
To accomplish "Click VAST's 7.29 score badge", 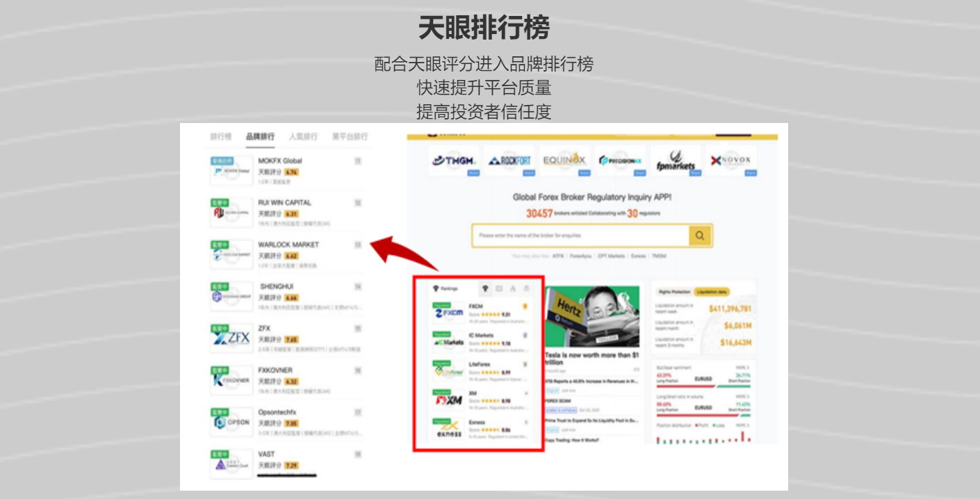I will (x=291, y=465).
